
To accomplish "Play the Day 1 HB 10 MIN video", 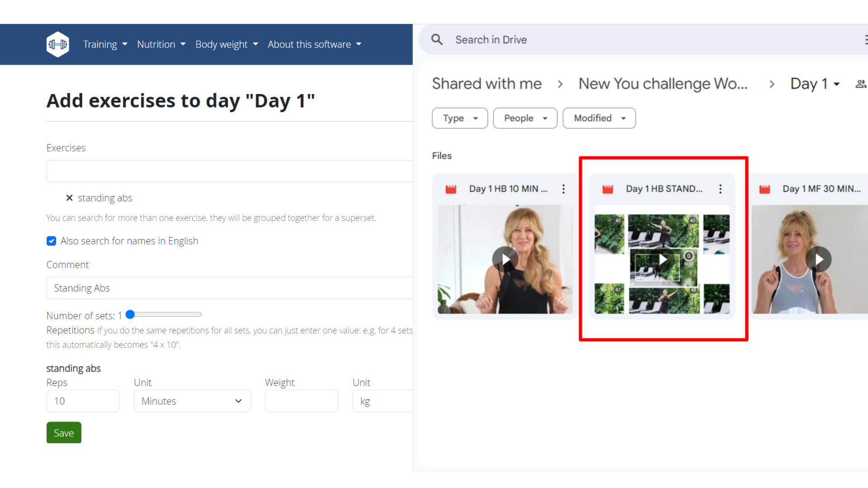I will click(505, 259).
